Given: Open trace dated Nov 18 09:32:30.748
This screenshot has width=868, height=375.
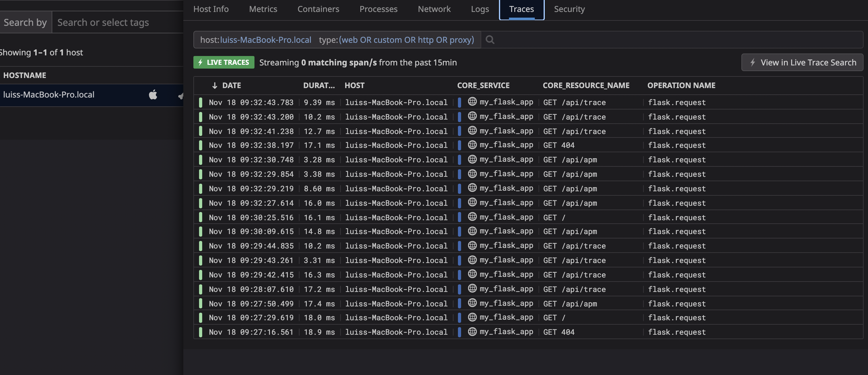Looking at the screenshot, I should 528,160.
